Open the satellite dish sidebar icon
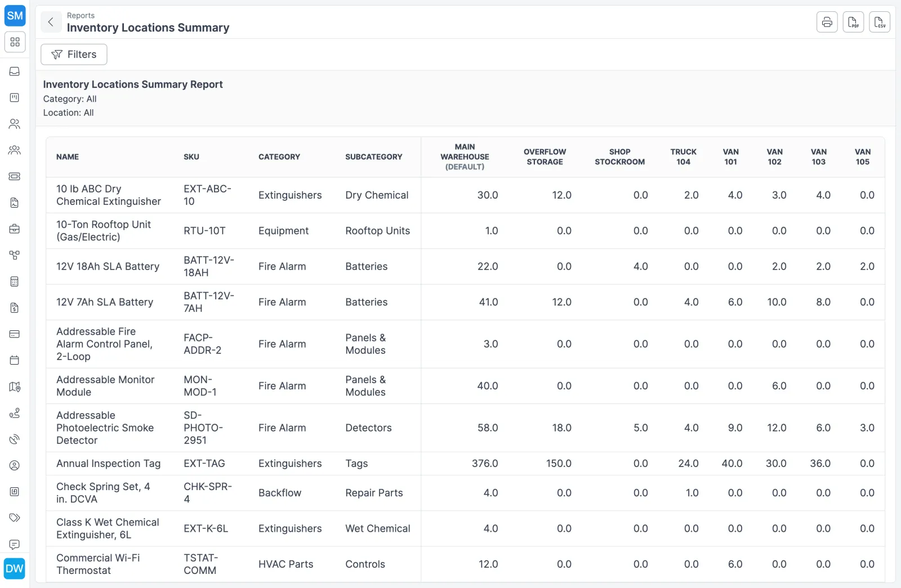 15,439
